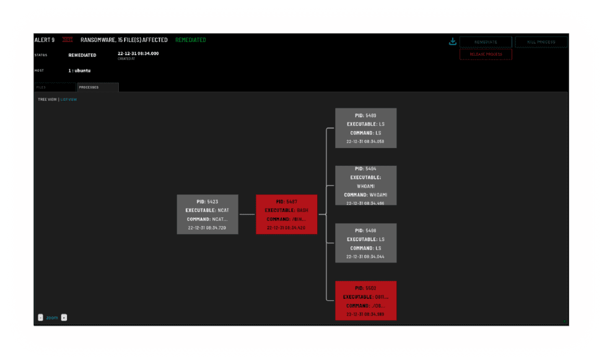
Task: Click the red Release Process button
Action: pos(486,54)
